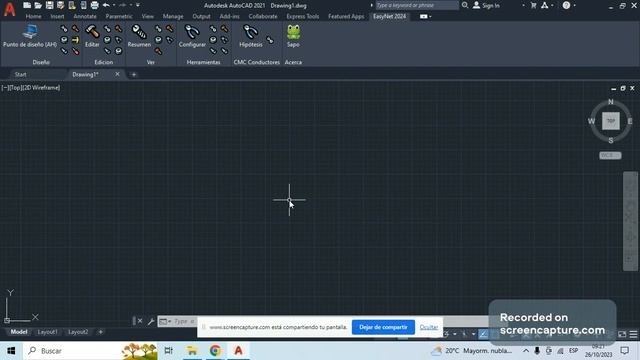Open the AutoCAD application menu logo

click(9, 9)
